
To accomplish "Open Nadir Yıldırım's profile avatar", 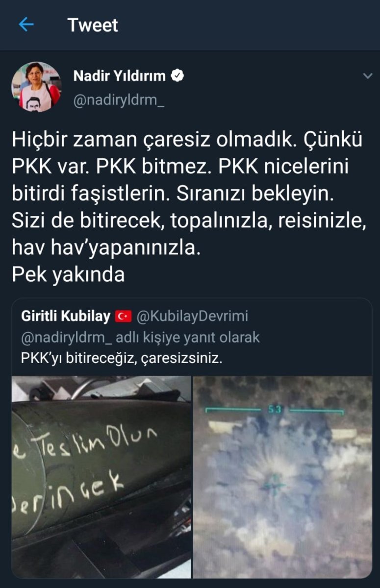I will 36,87.
